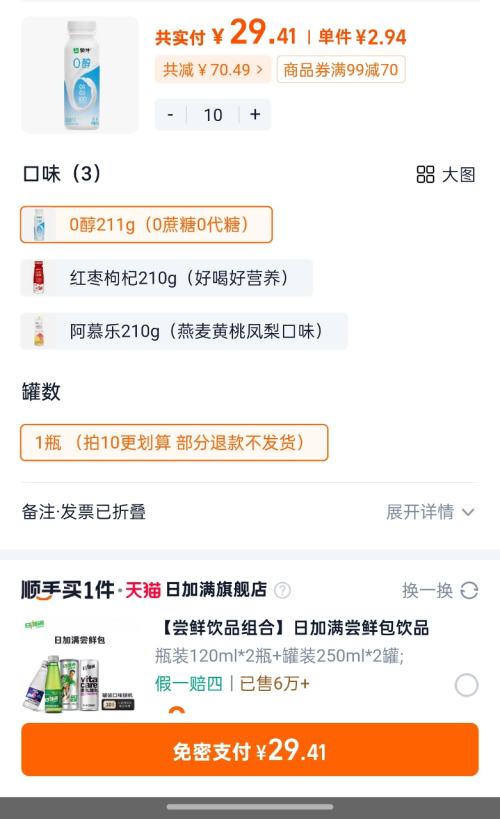Open help question mark beside 日加满旗舰店
The image size is (500, 819).
283,590
